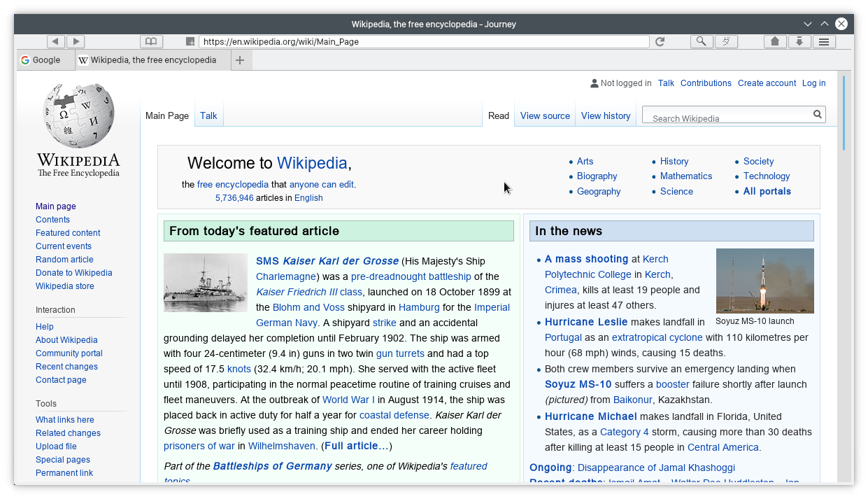The height and width of the screenshot is (499, 868).
Task: Open a new tab with the plus button
Action: pyautogui.click(x=241, y=59)
